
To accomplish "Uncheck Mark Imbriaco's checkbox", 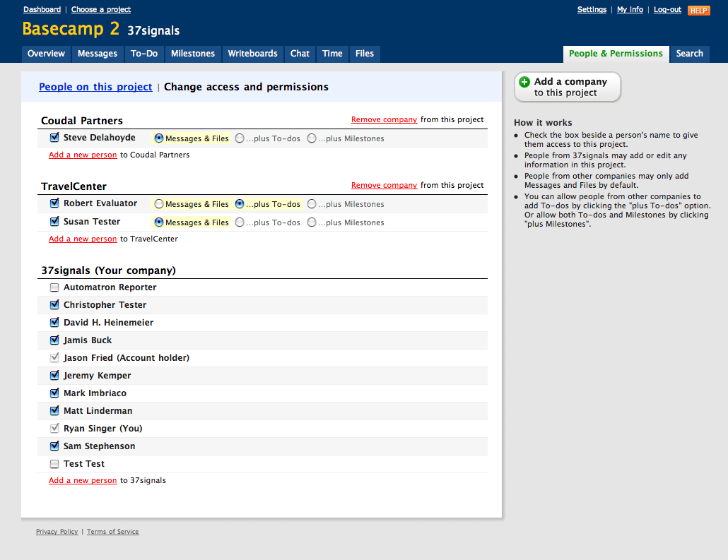I will pos(54,393).
